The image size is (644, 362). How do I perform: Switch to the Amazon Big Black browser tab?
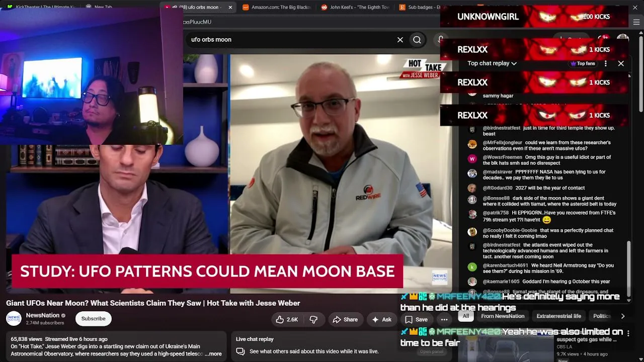coord(276,7)
